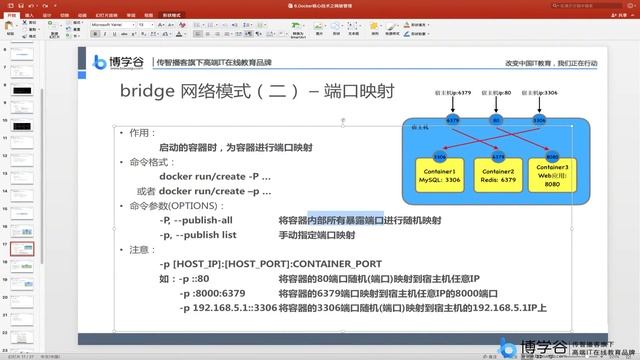
Task: Click the search field in title bar
Action: 588,6
